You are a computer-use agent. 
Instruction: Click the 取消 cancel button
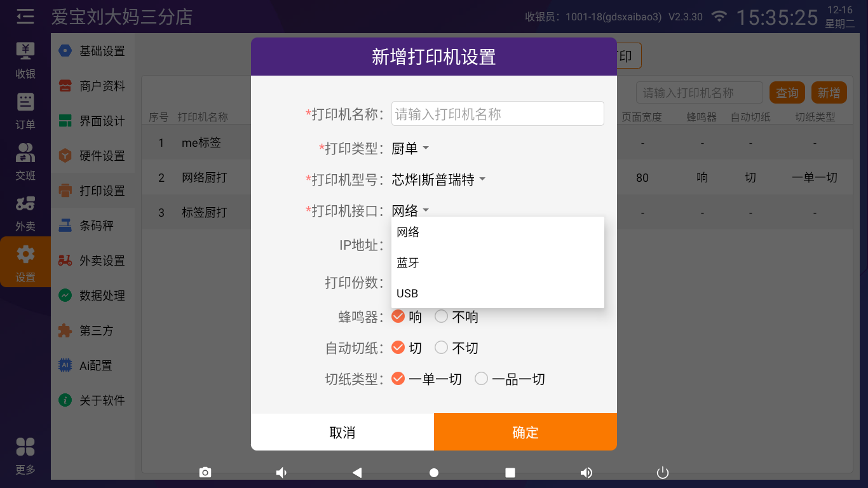[x=342, y=432]
